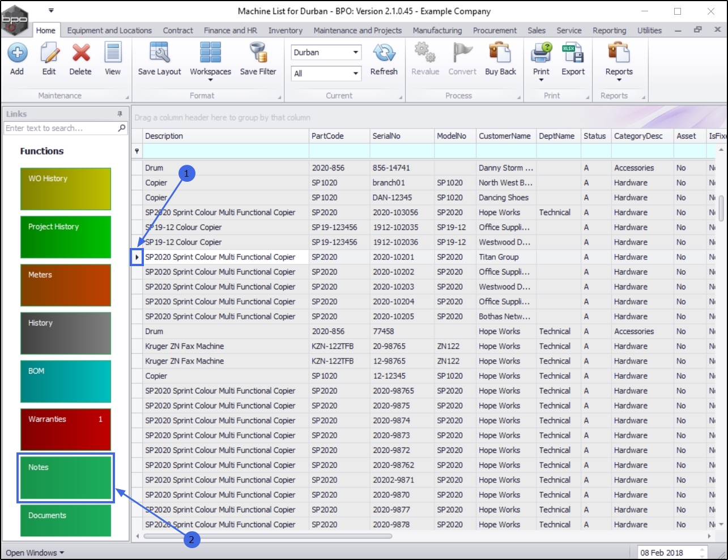Image resolution: width=728 pixels, height=560 pixels.
Task: Click the Export icon
Action: click(x=573, y=54)
